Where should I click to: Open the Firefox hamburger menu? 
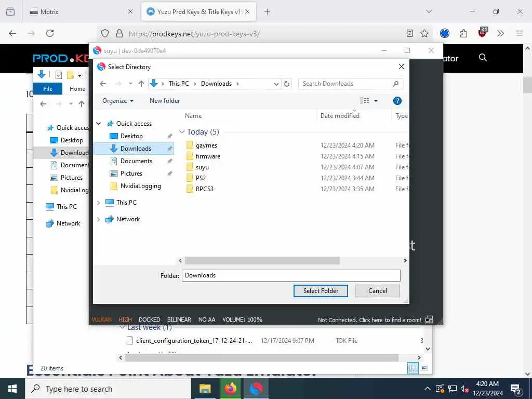[x=520, y=33]
